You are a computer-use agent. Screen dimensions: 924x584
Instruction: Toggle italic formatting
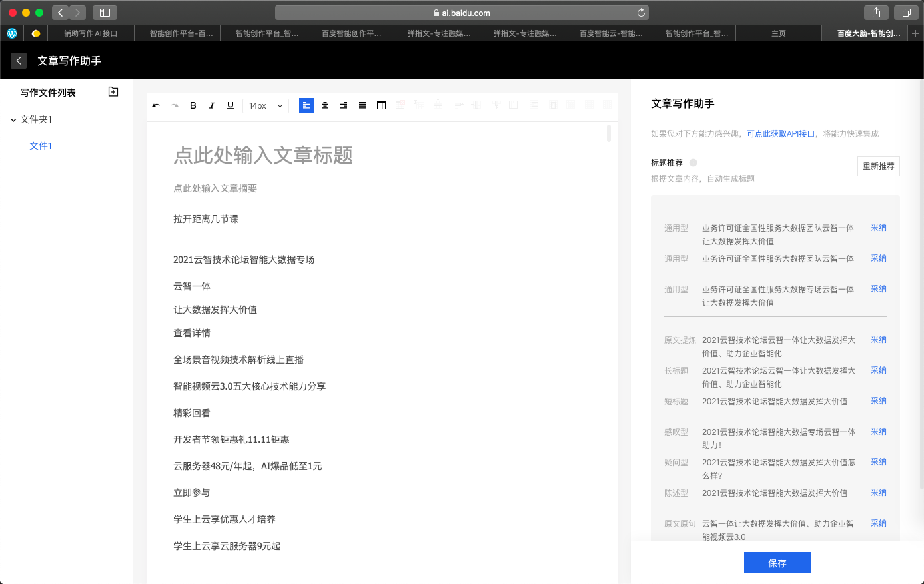(212, 105)
